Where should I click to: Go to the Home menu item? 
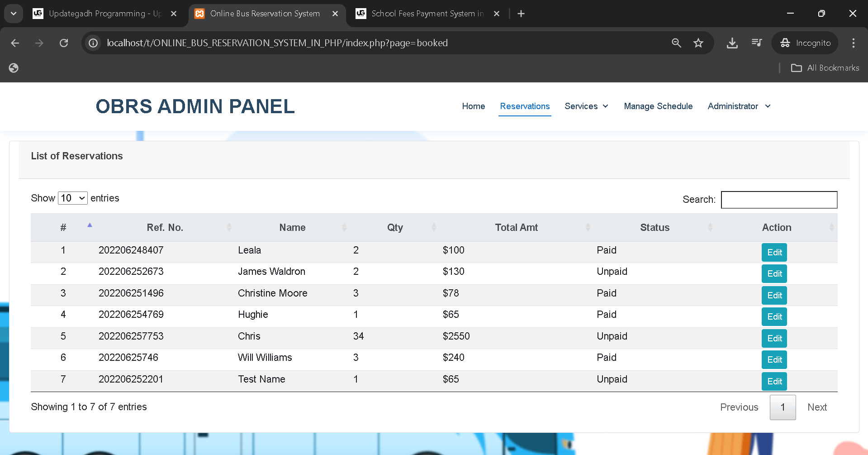click(473, 106)
